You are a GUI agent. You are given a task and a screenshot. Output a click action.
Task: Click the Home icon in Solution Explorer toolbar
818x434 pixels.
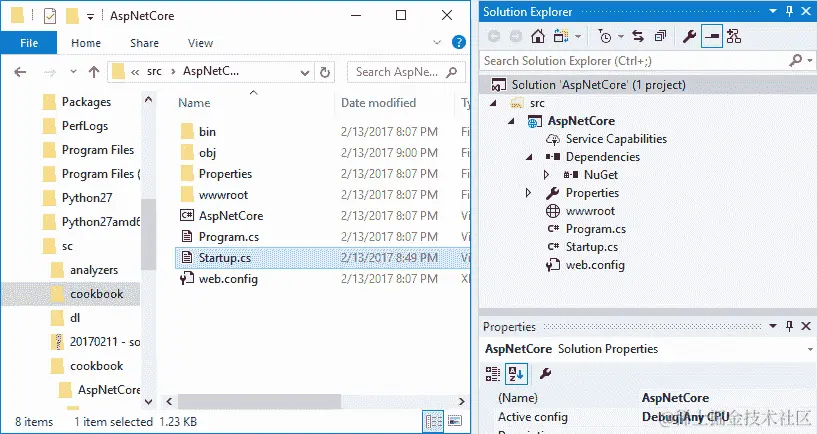[x=538, y=36]
